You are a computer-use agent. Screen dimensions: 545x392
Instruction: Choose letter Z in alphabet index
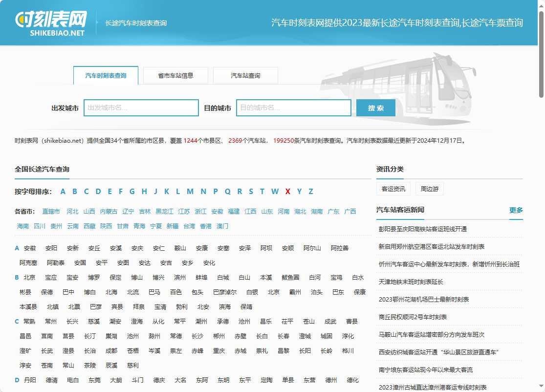311,192
